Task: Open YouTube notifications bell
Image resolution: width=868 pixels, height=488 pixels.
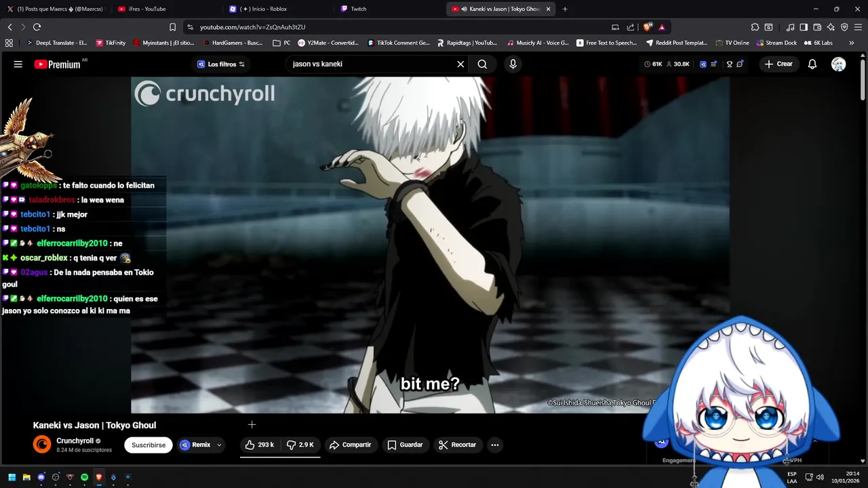Action: pos(812,64)
